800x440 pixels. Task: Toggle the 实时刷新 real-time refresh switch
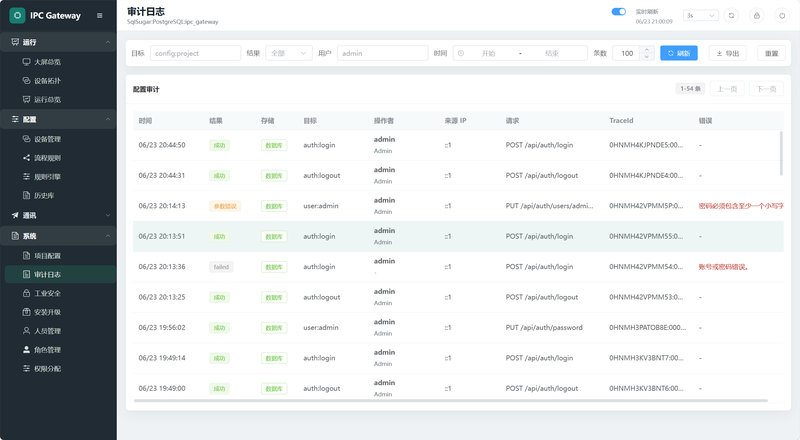click(x=618, y=12)
